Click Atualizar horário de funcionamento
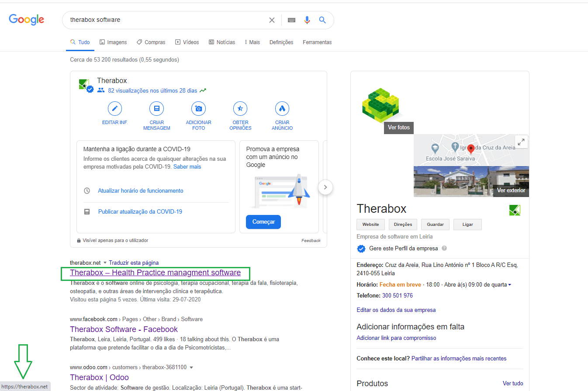Viewport: 588px width, 391px height. (141, 191)
